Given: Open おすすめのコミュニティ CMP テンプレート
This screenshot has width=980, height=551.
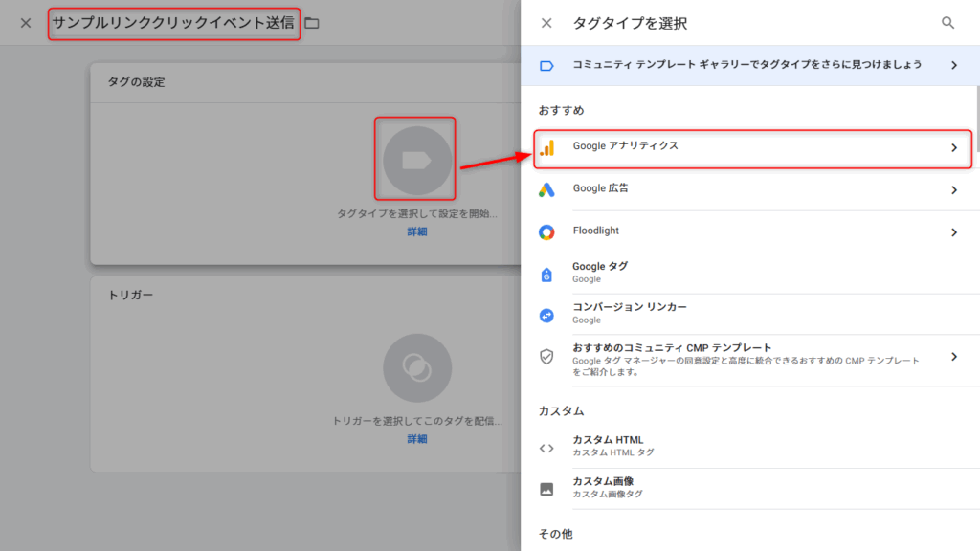Looking at the screenshot, I should (750, 360).
